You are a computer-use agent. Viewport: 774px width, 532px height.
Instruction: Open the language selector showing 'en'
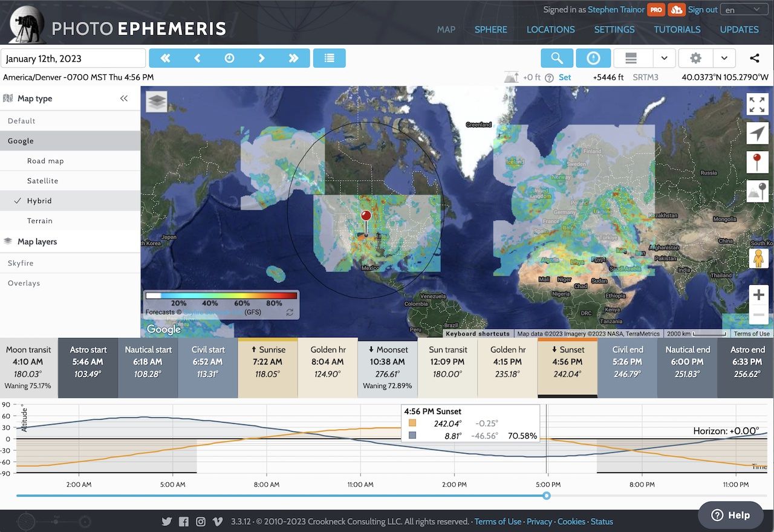(744, 9)
